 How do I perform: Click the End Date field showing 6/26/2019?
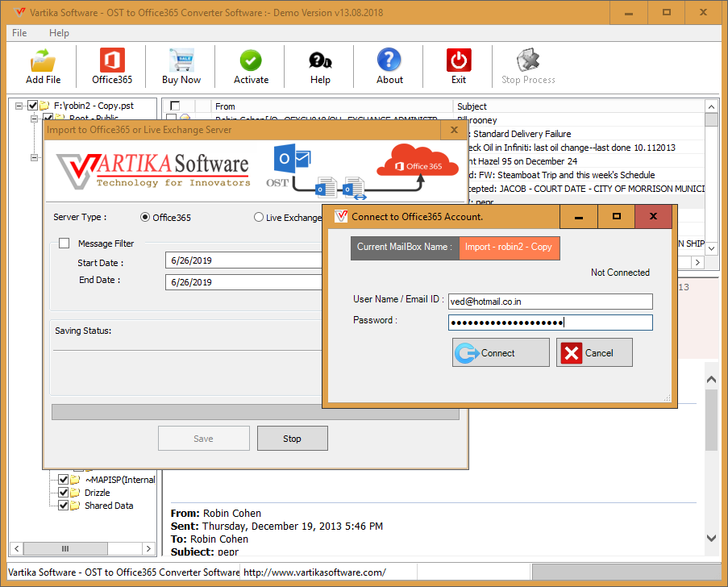coord(243,282)
